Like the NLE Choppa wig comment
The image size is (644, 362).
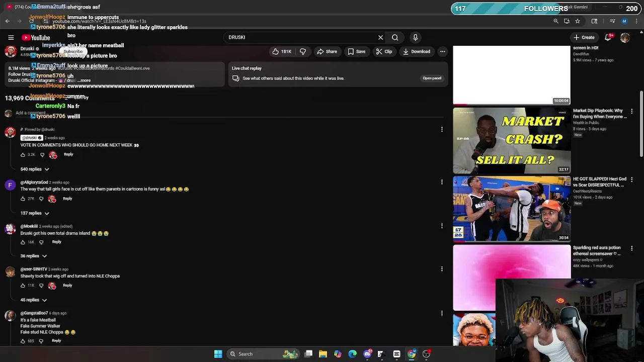pos(23,286)
